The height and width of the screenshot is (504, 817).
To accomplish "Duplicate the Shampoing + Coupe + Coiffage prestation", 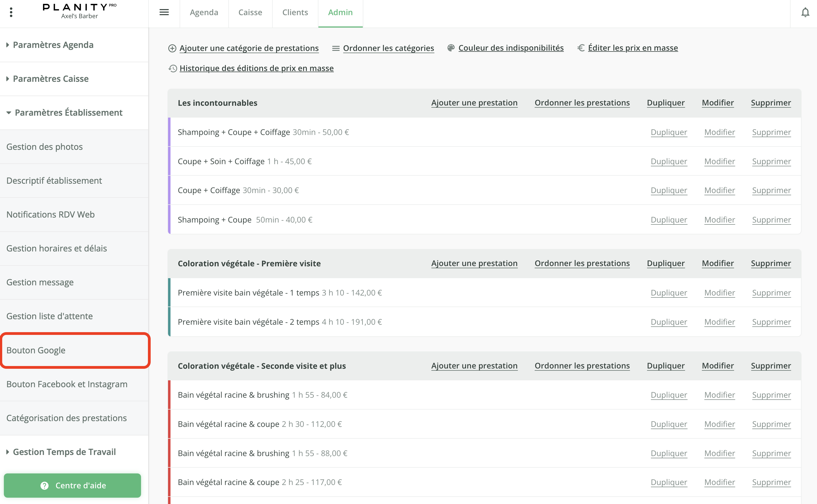I will 669,132.
